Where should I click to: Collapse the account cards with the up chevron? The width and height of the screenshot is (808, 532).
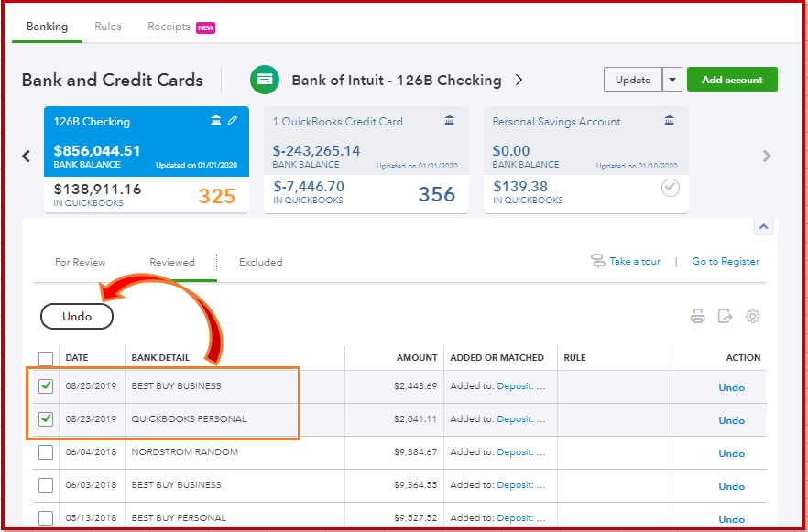point(764,226)
